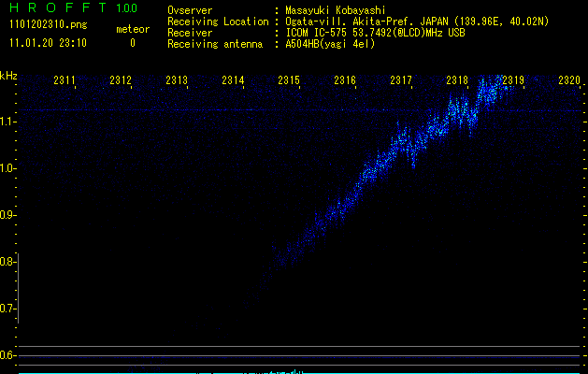
Task: Select the A504HB(yagi 4el) antenna text
Action: click(x=330, y=44)
